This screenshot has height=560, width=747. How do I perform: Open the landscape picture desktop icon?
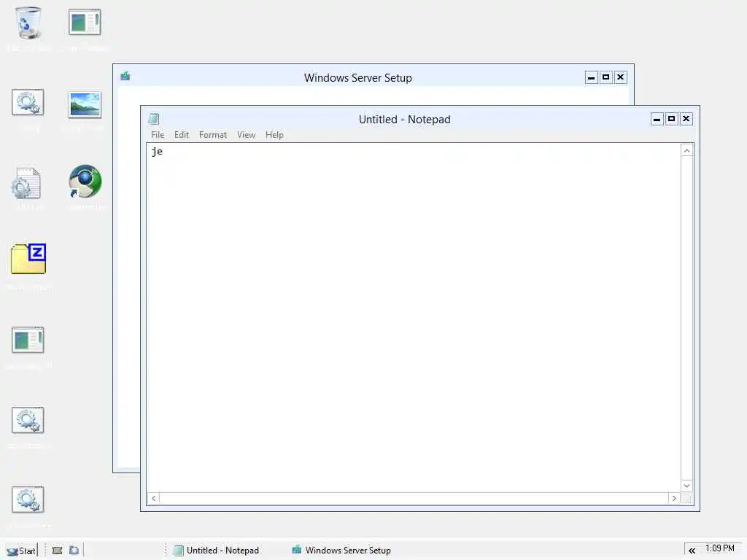[85, 104]
